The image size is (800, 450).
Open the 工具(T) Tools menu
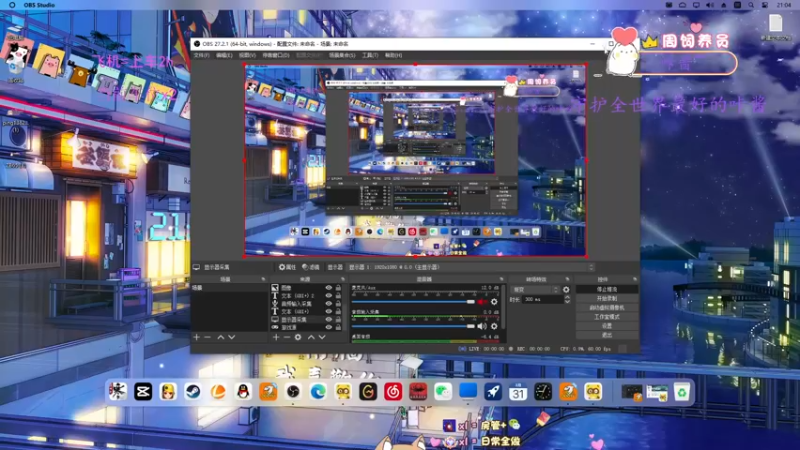click(370, 55)
